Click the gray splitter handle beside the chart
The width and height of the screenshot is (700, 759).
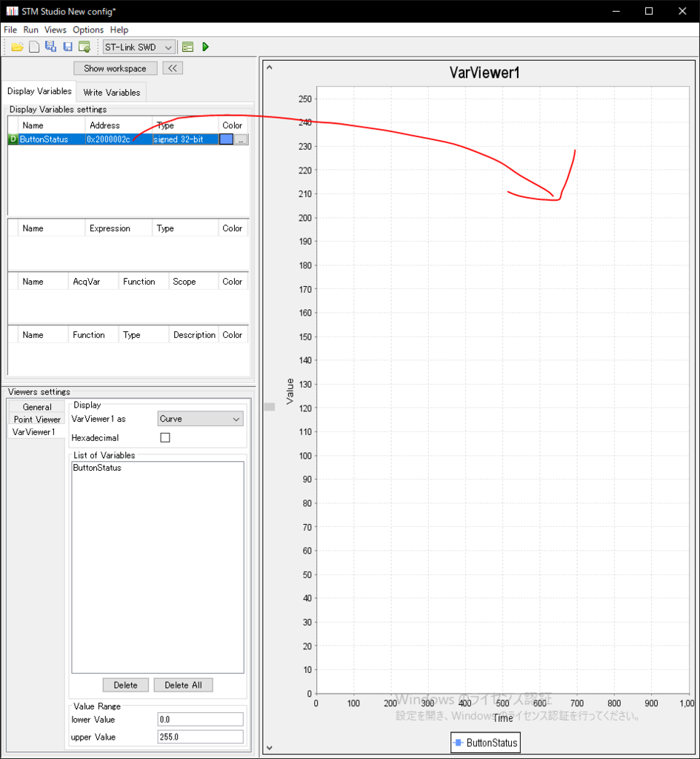(270, 407)
